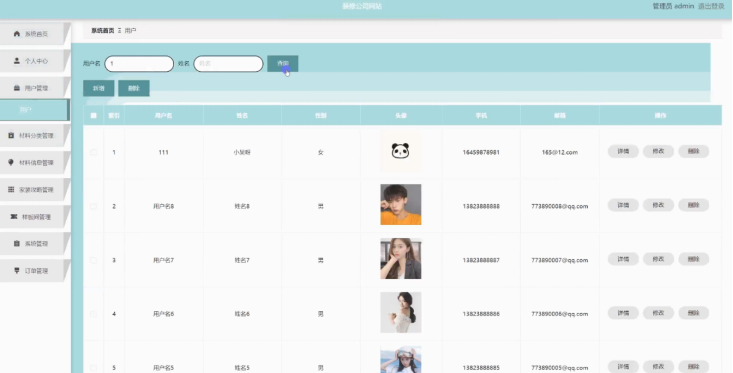Click the username cell 用户名8
Screen dimensions: 733x373
click(164, 206)
